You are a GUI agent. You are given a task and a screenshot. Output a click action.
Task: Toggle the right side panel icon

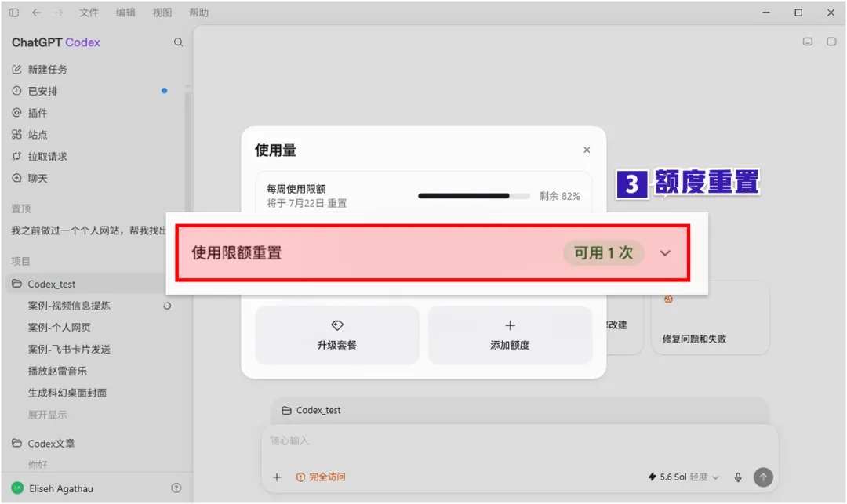[x=831, y=42]
